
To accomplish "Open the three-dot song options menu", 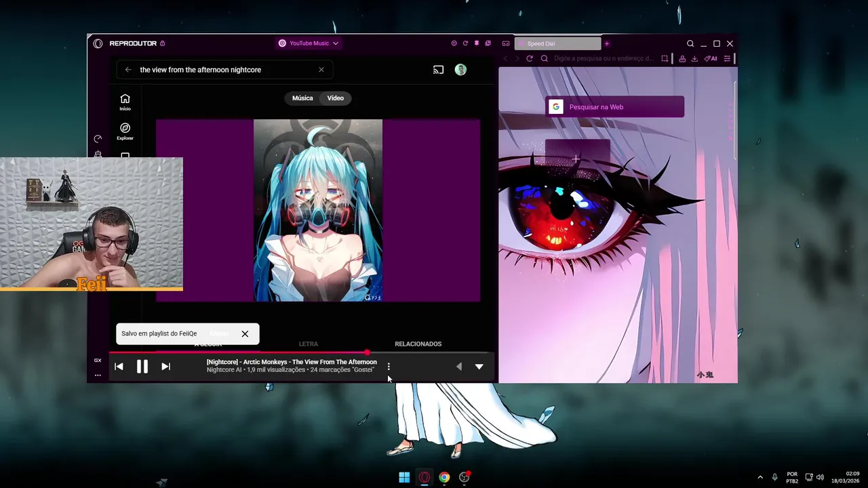I will [x=389, y=367].
